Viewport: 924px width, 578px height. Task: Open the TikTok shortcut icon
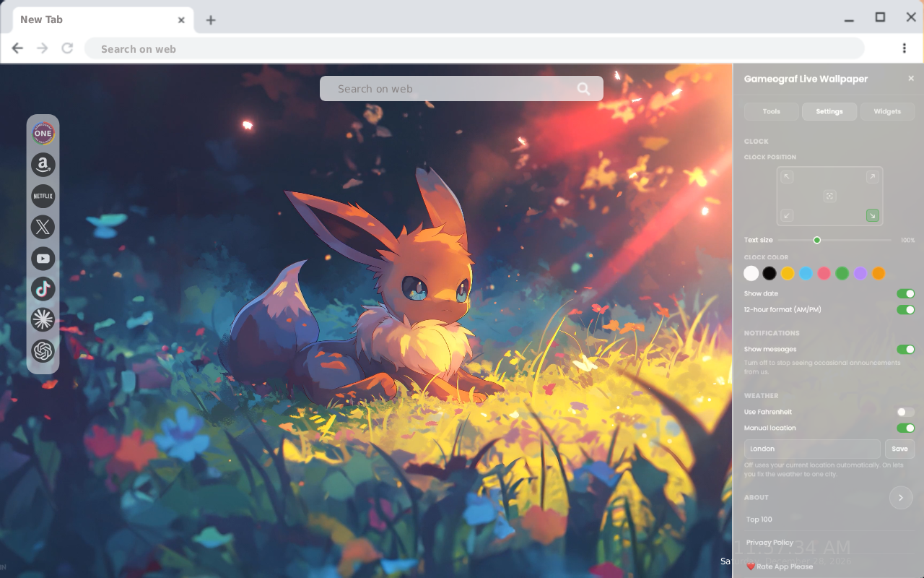pyautogui.click(x=43, y=289)
